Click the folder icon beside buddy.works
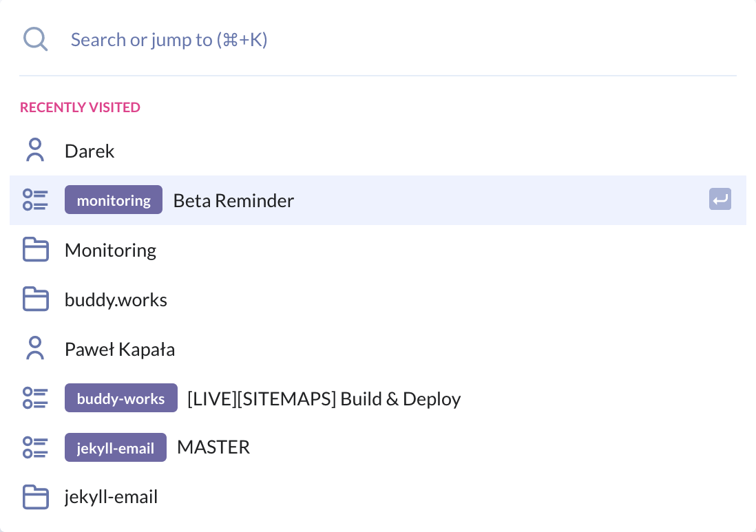Viewport: 756px width, 532px height. point(35,299)
